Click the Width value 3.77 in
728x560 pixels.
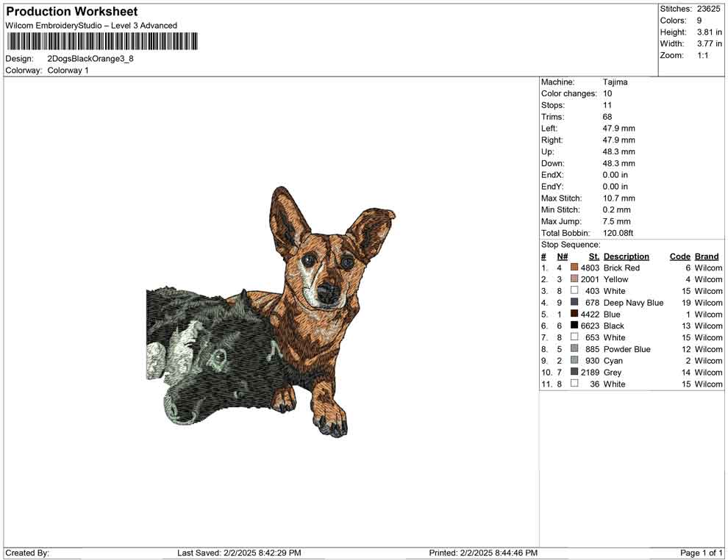click(710, 43)
